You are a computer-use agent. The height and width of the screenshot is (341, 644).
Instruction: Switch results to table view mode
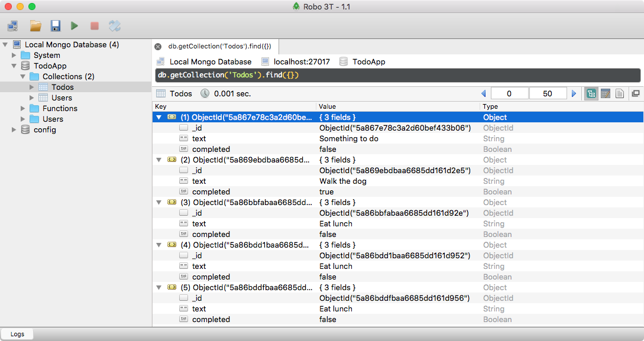pos(605,93)
